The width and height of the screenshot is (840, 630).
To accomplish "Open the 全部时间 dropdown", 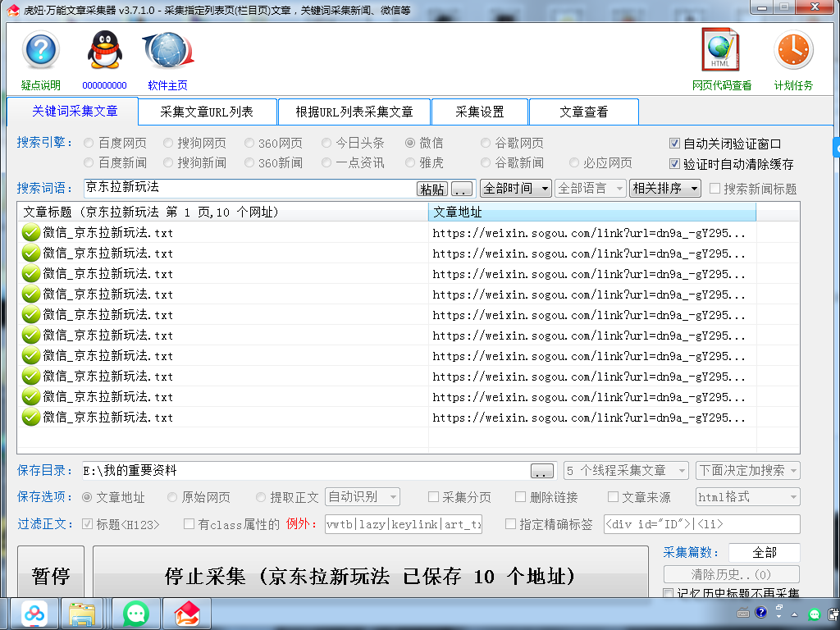I will (515, 189).
